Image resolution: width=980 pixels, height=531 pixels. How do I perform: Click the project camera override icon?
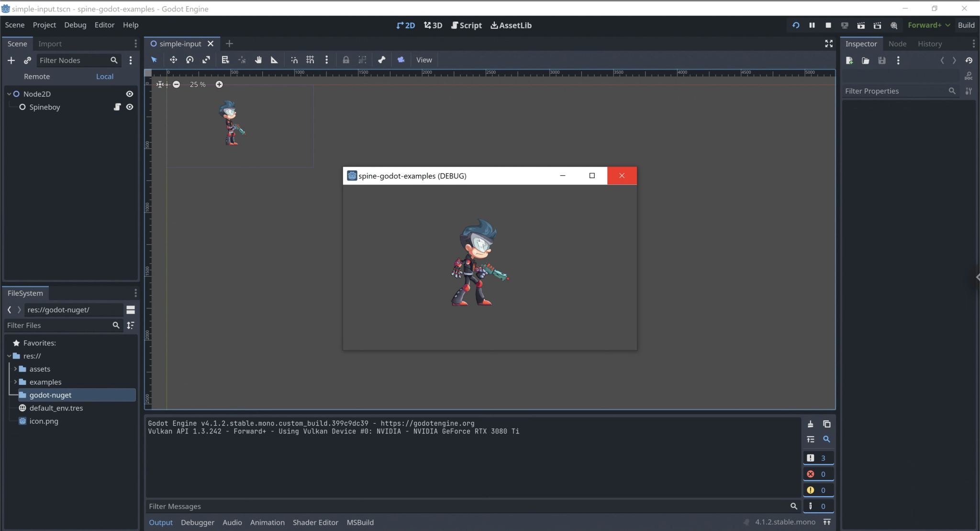click(x=401, y=60)
